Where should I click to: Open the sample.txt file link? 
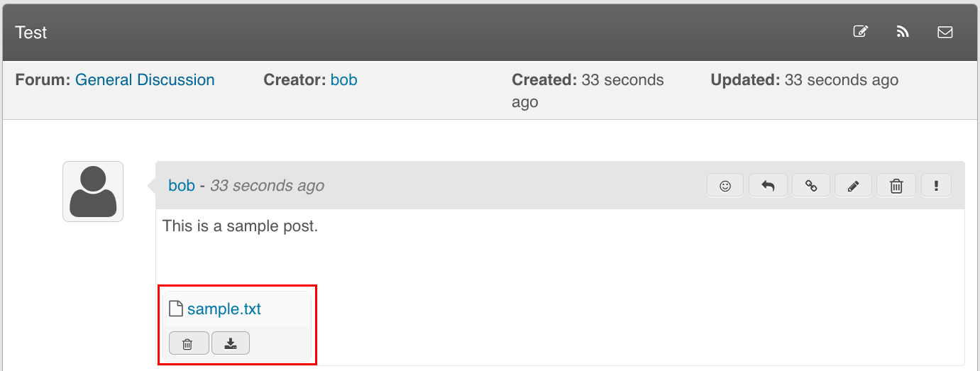(224, 309)
